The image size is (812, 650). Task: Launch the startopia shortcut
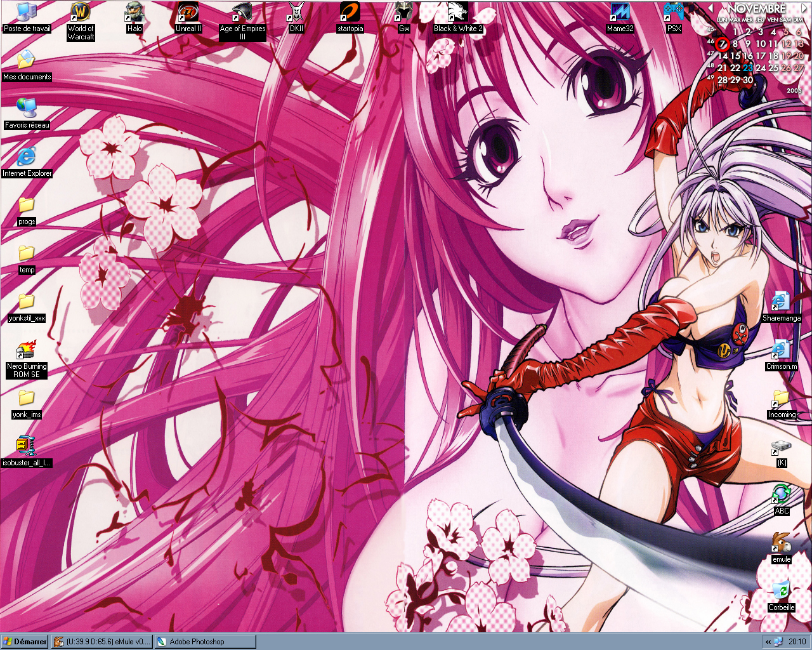[x=350, y=17]
